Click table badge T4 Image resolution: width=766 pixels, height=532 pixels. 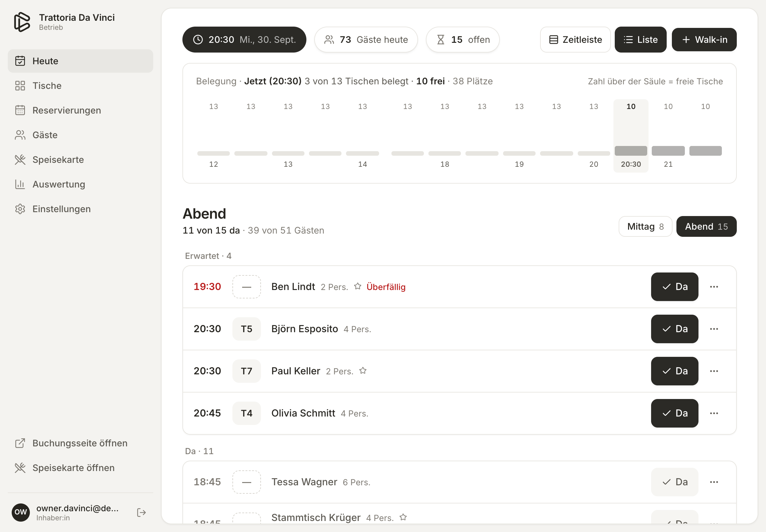tap(246, 413)
